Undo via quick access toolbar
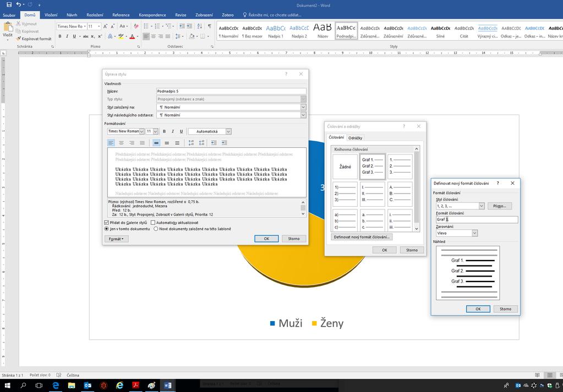 click(x=18, y=4)
